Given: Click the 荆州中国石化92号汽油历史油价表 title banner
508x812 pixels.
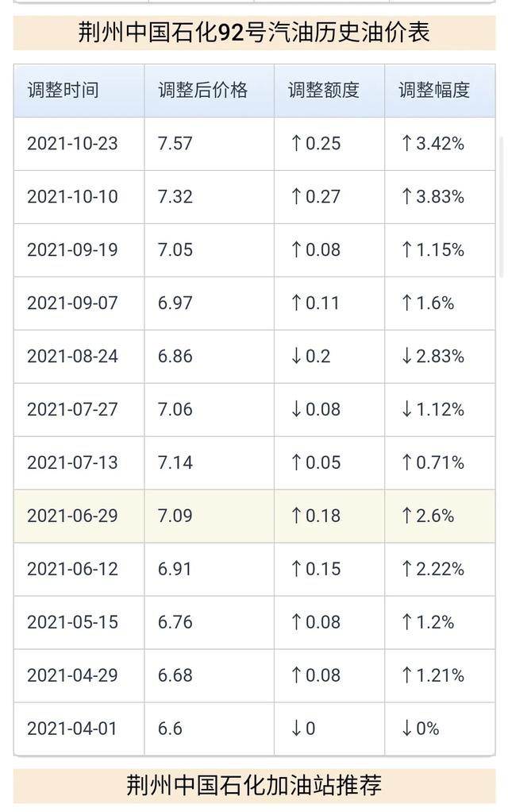Looking at the screenshot, I should coord(254,32).
